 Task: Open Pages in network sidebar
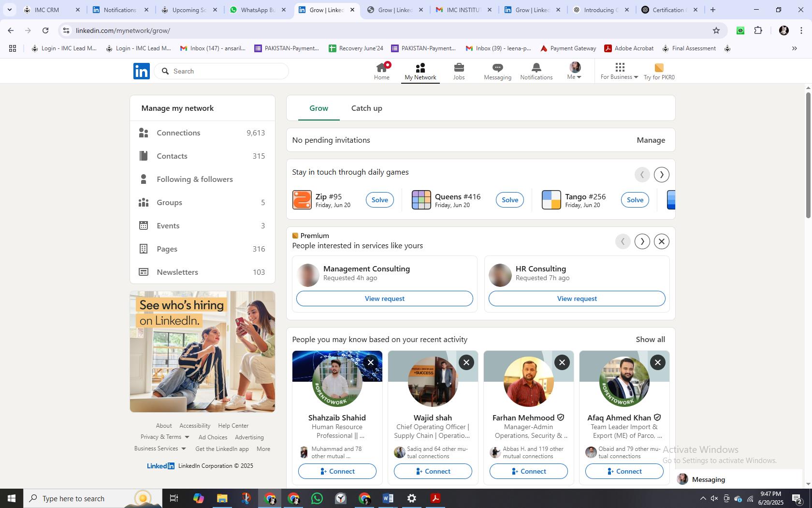(x=202, y=249)
